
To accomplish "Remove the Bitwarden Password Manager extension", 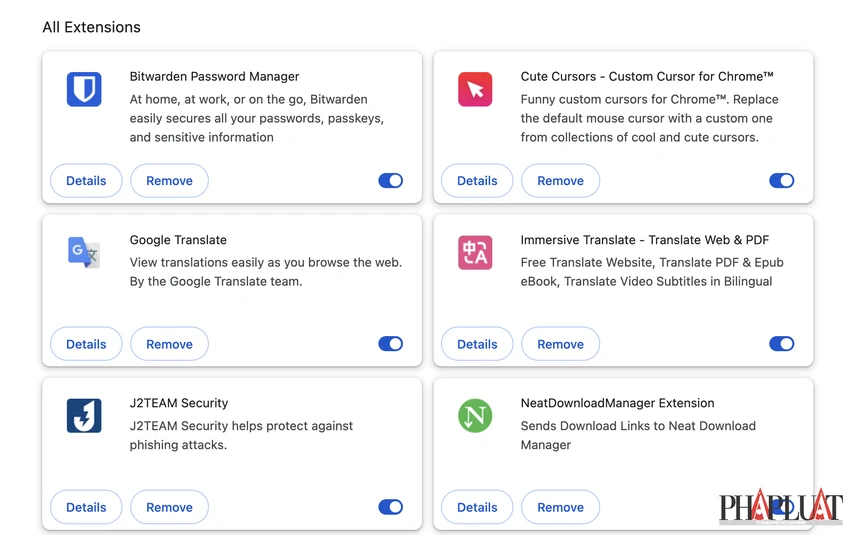I will [170, 181].
